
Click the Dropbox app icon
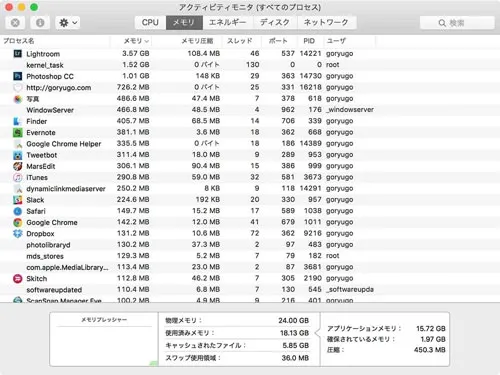18,233
